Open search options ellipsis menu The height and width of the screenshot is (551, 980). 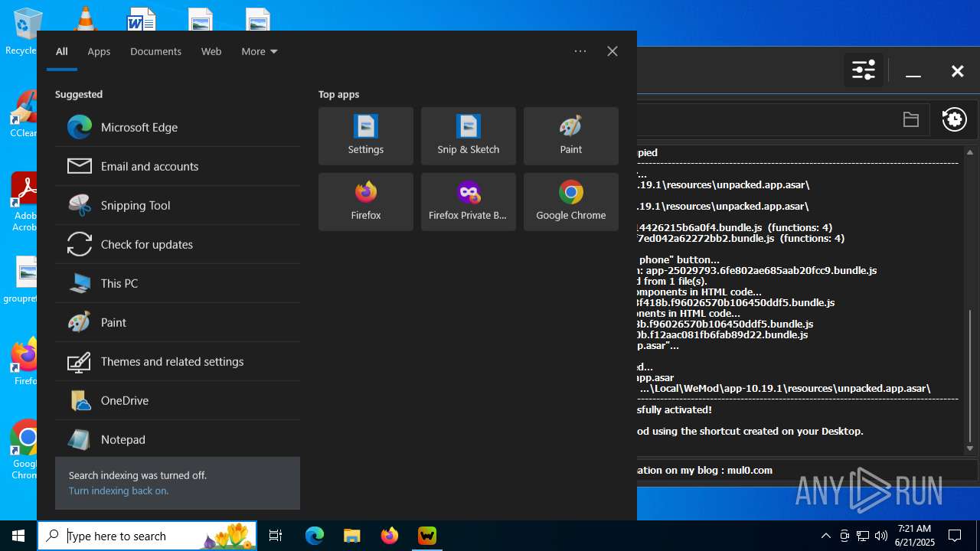[x=580, y=51]
